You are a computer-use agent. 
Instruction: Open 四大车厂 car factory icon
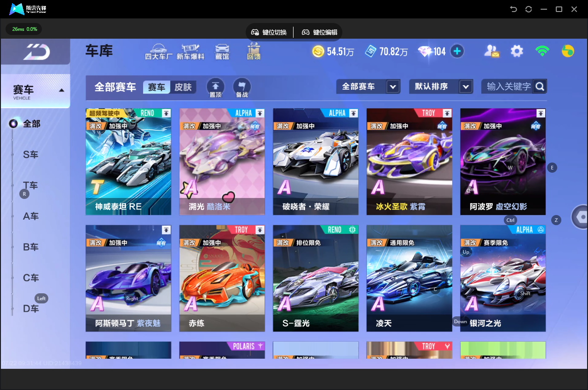(x=158, y=52)
